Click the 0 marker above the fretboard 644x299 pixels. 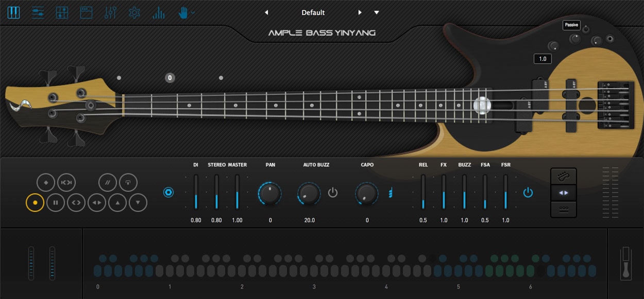point(170,78)
